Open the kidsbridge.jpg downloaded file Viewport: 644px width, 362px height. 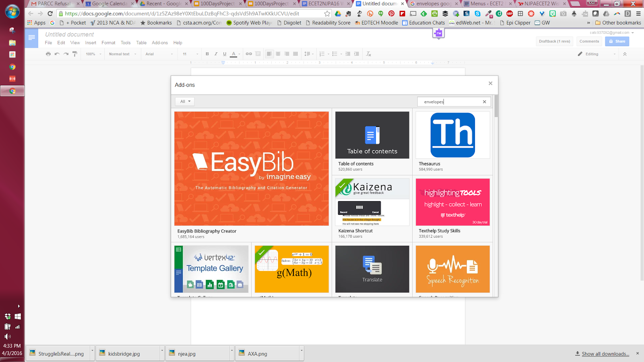128,354
